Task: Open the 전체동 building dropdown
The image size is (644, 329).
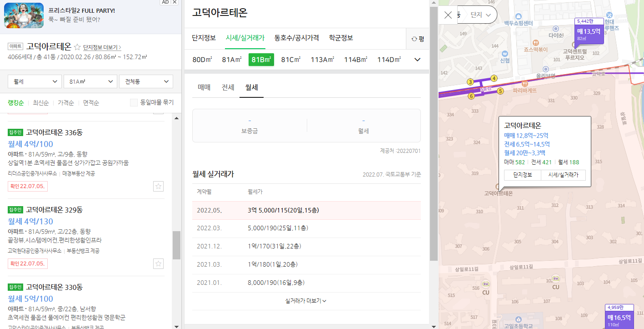Action: pos(146,81)
